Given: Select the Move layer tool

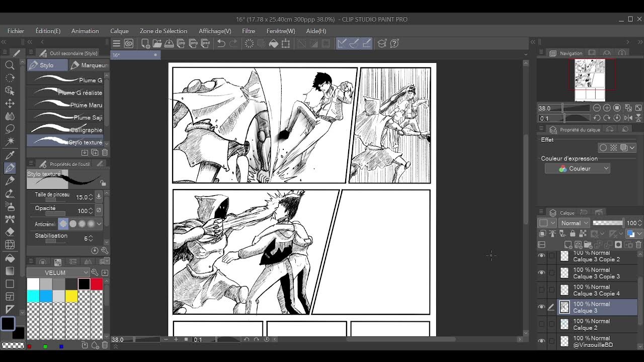Looking at the screenshot, I should coord(10,103).
